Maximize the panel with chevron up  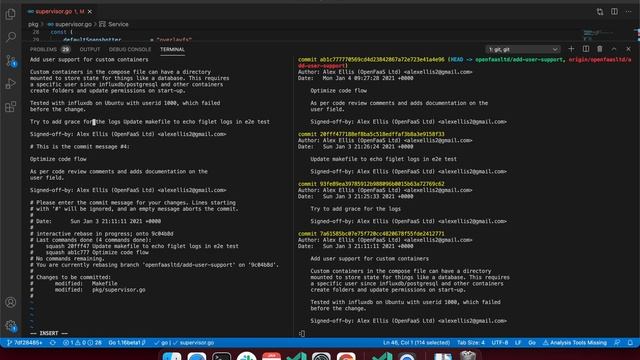coord(614,49)
